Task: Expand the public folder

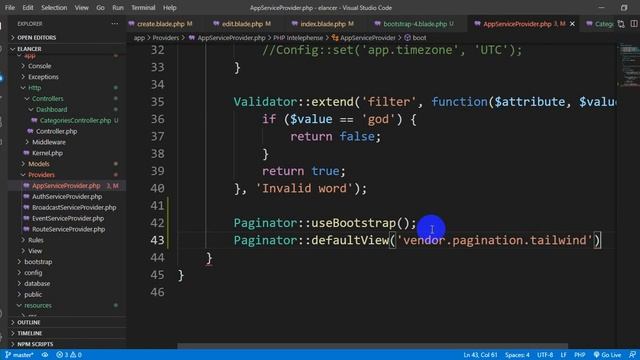Action: coord(33,295)
